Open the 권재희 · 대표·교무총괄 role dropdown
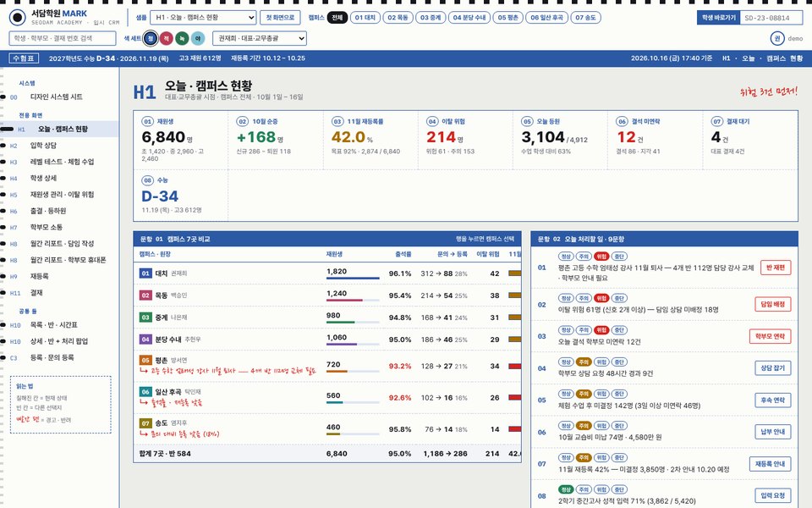This screenshot has height=508, width=812. (260, 38)
